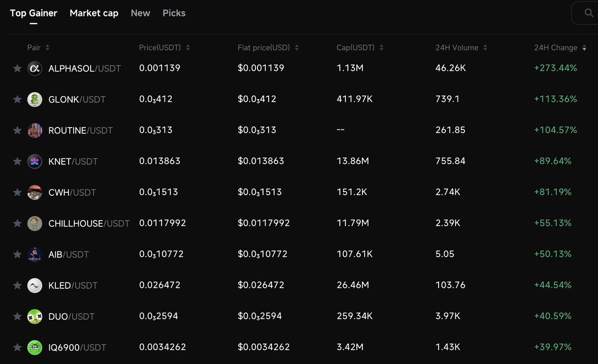Open the IQ6900/USDT trading pair

77,348
